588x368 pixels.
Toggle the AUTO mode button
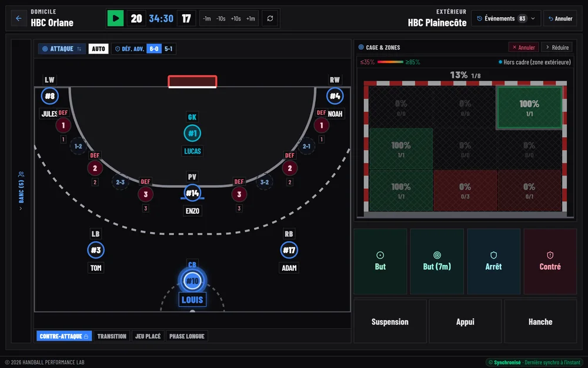click(98, 49)
